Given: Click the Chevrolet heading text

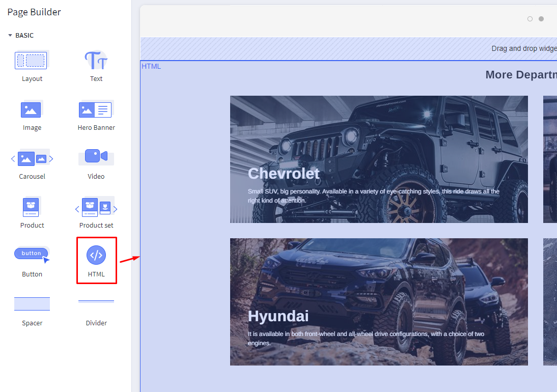Looking at the screenshot, I should click(284, 174).
